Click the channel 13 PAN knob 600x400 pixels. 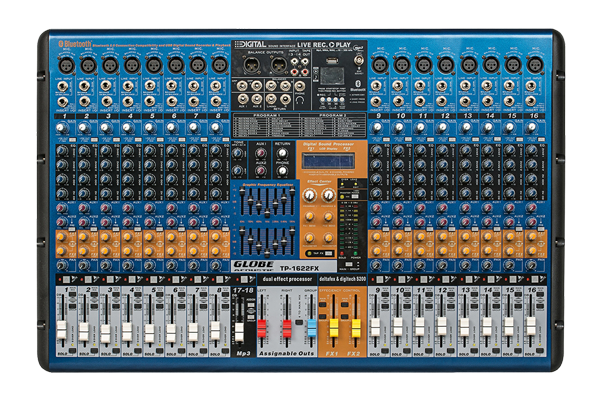pyautogui.click(x=465, y=265)
